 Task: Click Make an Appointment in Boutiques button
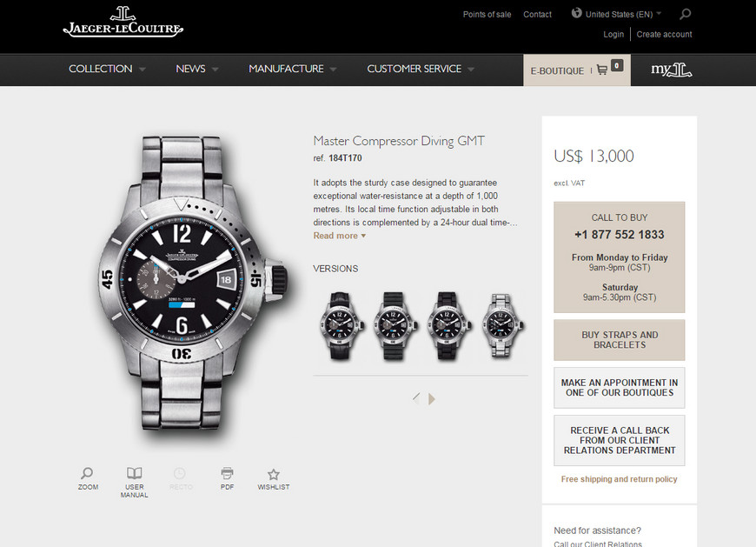pos(619,388)
